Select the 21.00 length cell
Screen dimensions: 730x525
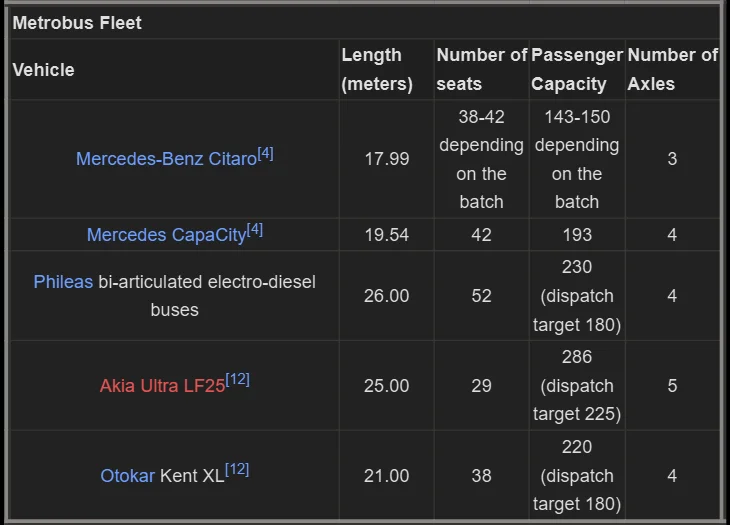click(x=386, y=476)
